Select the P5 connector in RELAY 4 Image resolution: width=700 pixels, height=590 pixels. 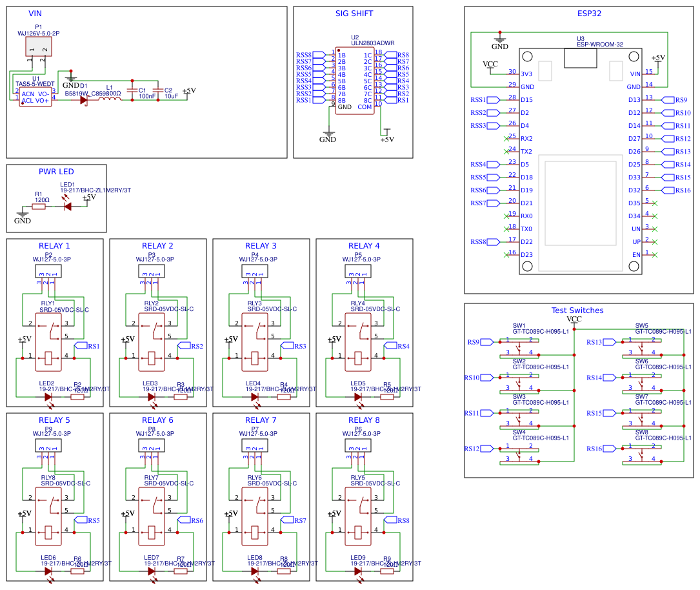point(358,271)
